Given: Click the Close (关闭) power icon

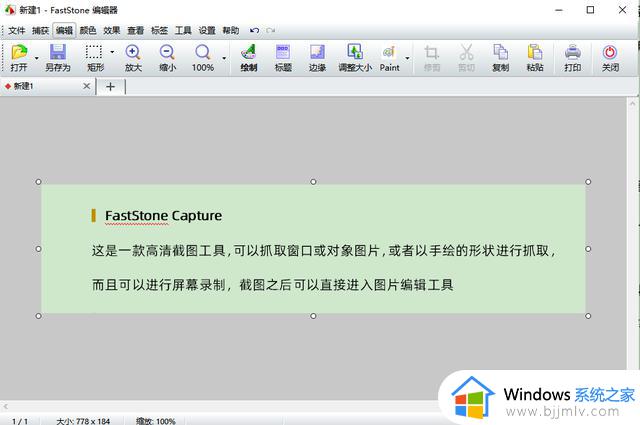Looking at the screenshot, I should 610,52.
